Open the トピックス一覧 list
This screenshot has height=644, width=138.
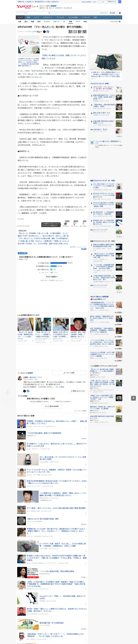click(115, 21)
